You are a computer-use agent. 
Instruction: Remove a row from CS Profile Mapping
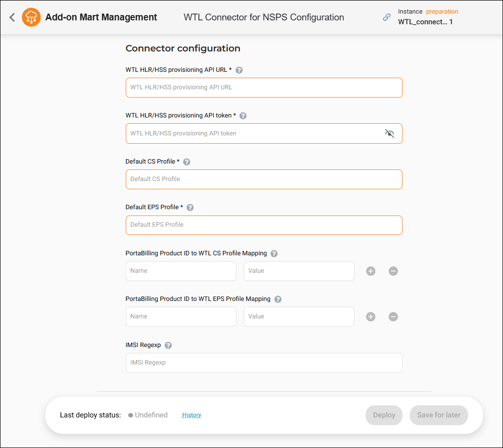click(x=393, y=271)
